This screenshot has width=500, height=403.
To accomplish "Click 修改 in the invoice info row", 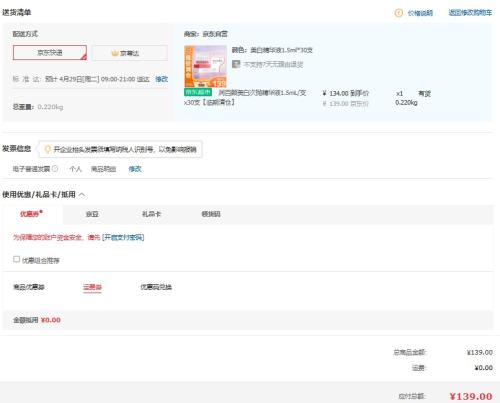I will 135,169.
